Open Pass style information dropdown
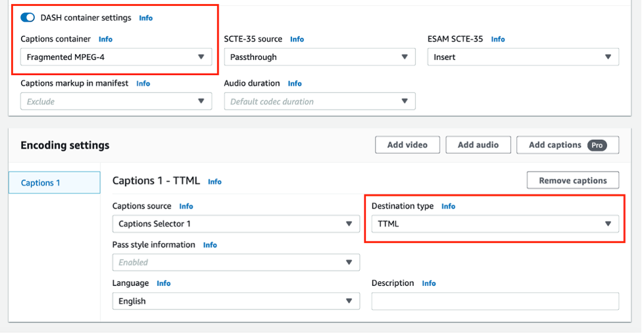 click(x=236, y=262)
